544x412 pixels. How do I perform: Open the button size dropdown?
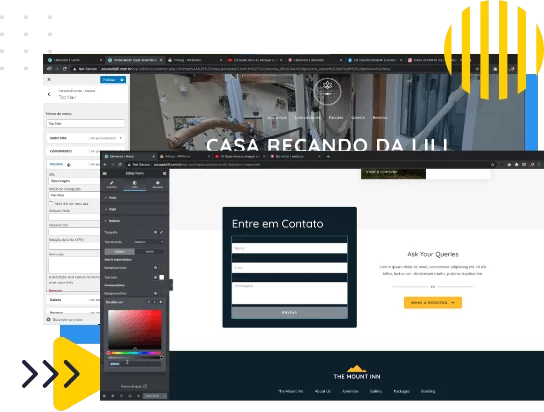pos(148,242)
